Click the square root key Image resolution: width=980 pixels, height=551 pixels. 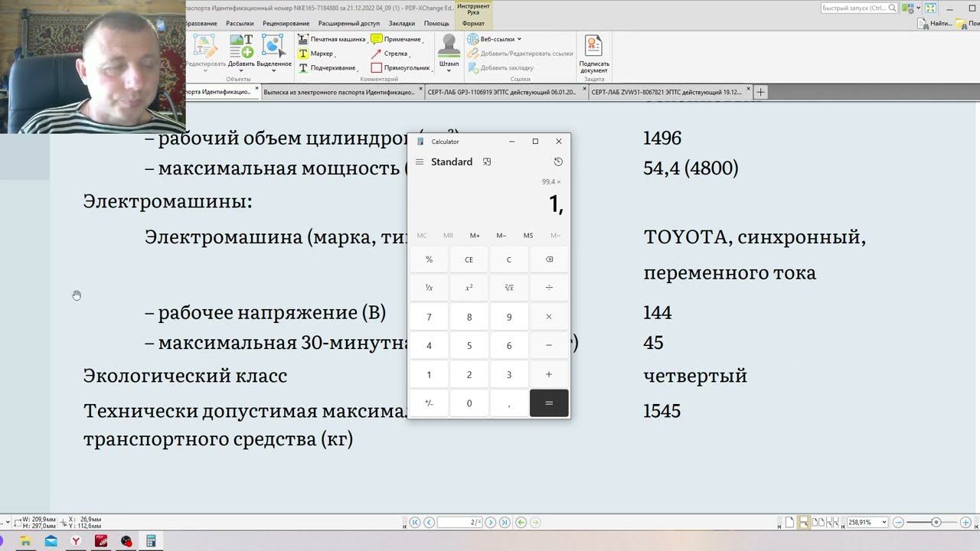(509, 288)
